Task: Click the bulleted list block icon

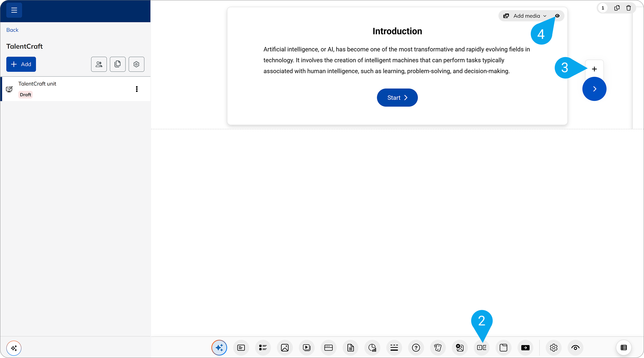Action: 263,348
